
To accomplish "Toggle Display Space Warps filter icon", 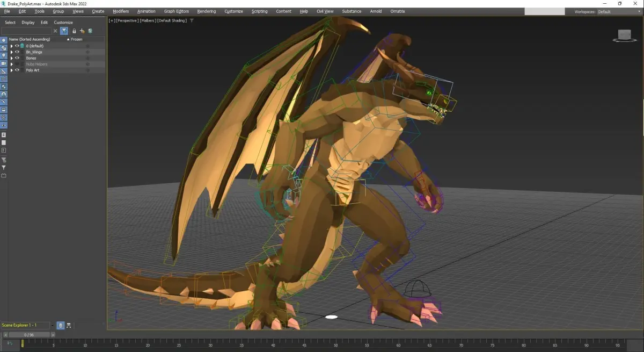I will 4,78.
